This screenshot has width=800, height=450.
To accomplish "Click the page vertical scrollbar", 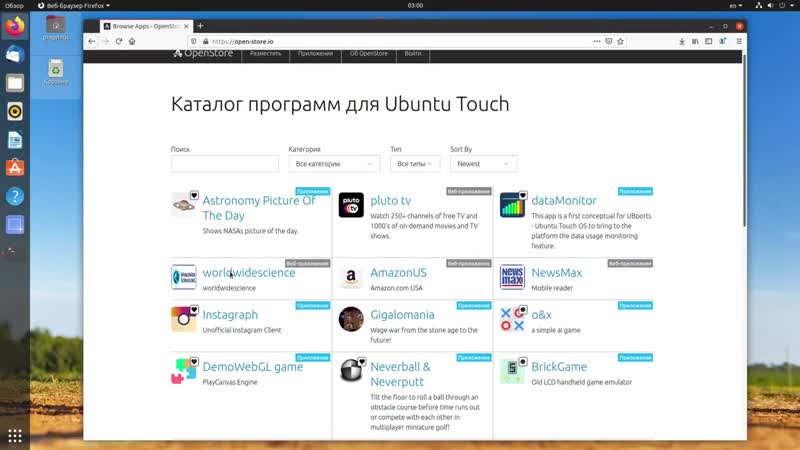I will pyautogui.click(x=744, y=140).
